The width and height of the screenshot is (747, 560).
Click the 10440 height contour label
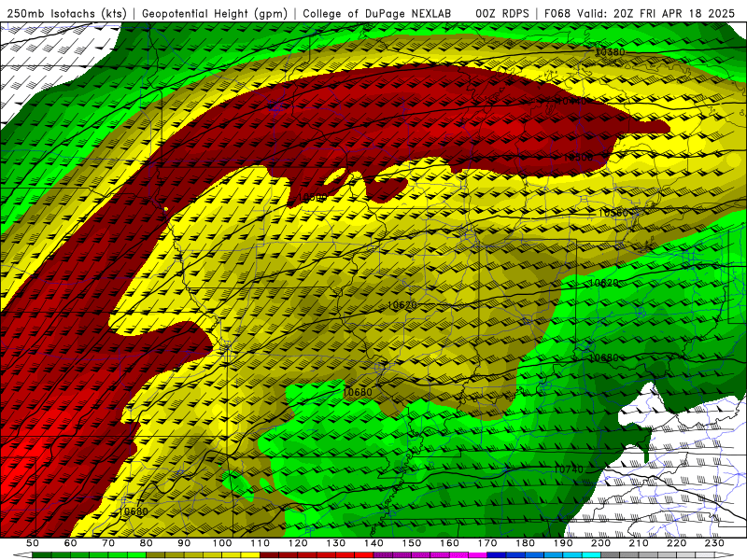(571, 102)
